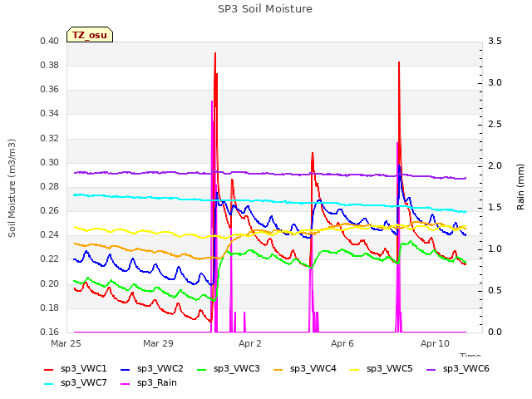Click the TZ_osu annotation label

click(90, 35)
